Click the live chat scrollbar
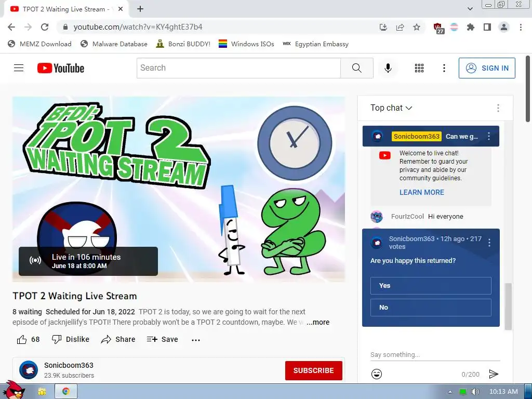The height and width of the screenshot is (399, 532). pyautogui.click(x=508, y=307)
